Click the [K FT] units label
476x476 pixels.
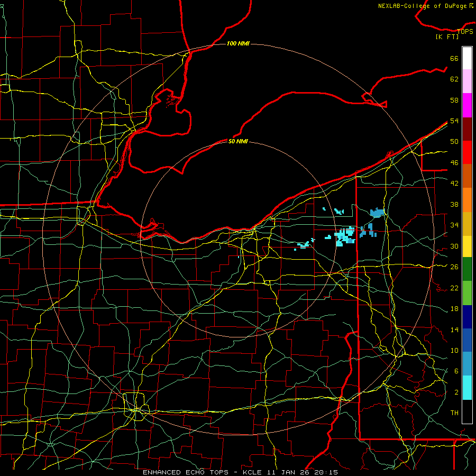click(x=447, y=36)
